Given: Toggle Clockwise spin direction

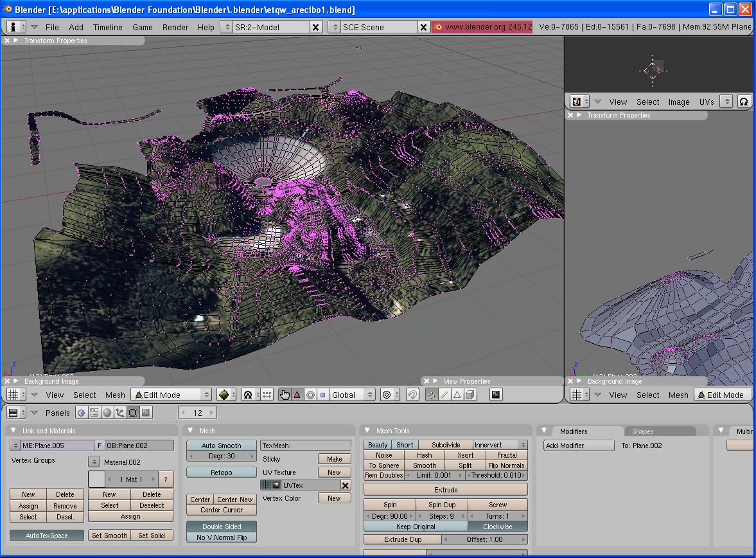Looking at the screenshot, I should coord(498,526).
